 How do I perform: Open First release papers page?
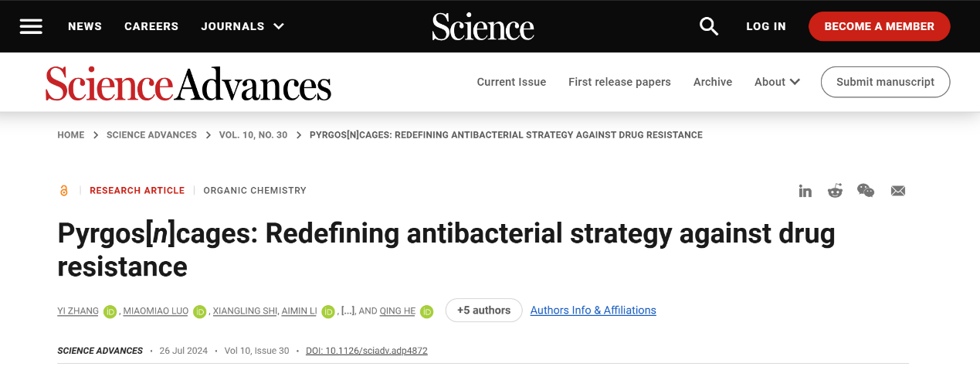[x=619, y=82]
